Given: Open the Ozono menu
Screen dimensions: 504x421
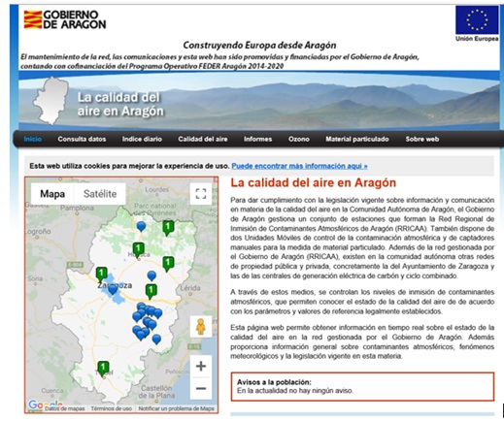Looking at the screenshot, I should click(299, 139).
